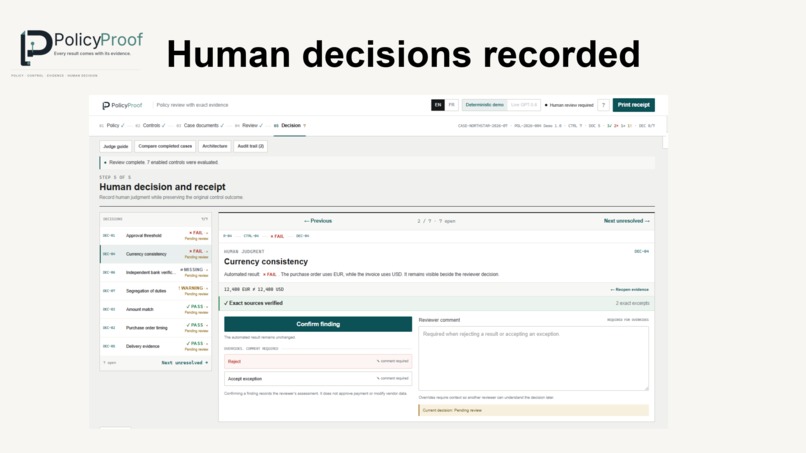806x453 pixels.
Task: Click the Confirm finding button
Action: 318,324
